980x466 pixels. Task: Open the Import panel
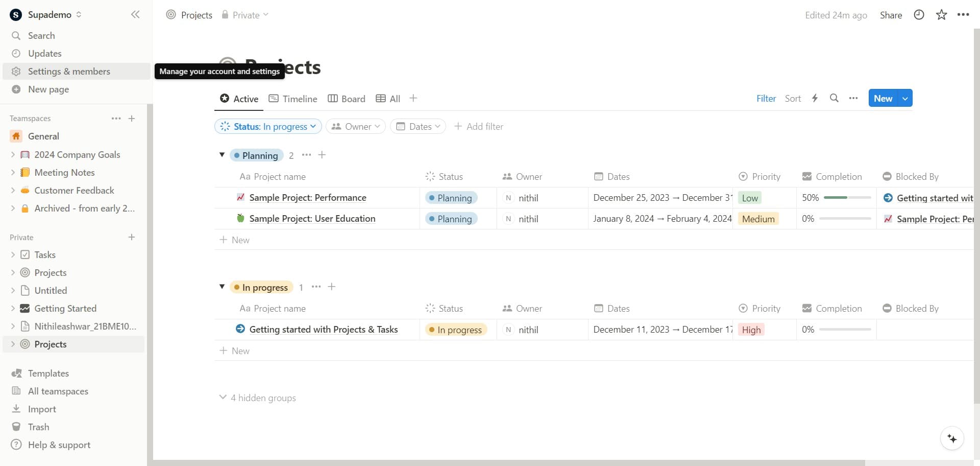tap(41, 409)
